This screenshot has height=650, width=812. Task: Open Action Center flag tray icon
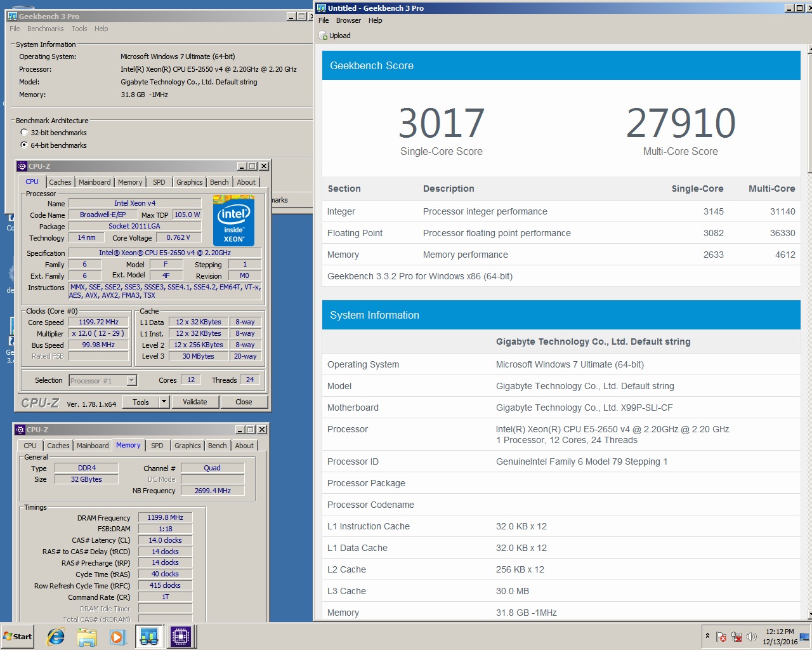(721, 637)
